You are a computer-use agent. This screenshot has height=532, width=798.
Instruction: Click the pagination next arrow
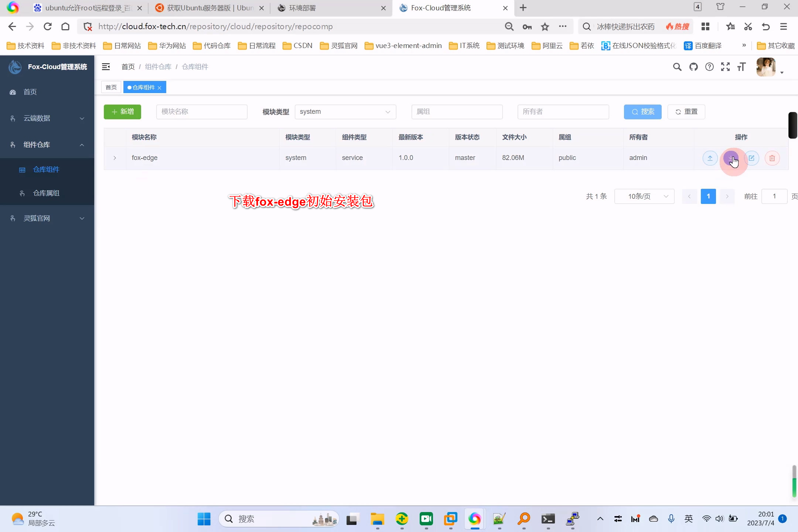pos(727,197)
